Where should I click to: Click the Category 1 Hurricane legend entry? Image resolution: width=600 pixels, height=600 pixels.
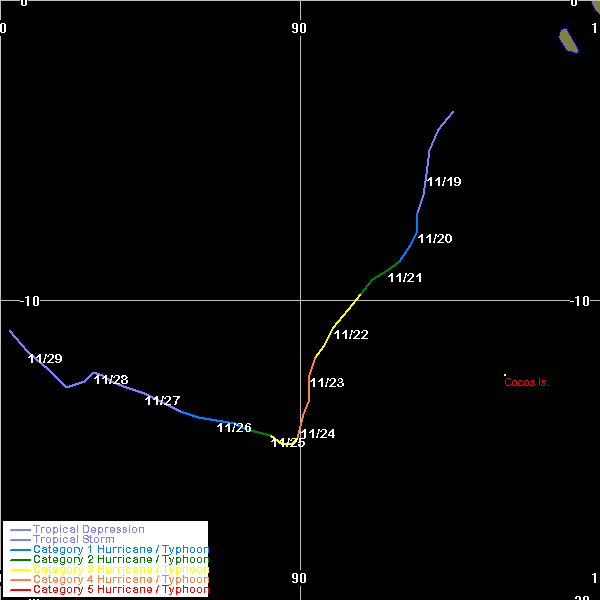pyautogui.click(x=120, y=550)
